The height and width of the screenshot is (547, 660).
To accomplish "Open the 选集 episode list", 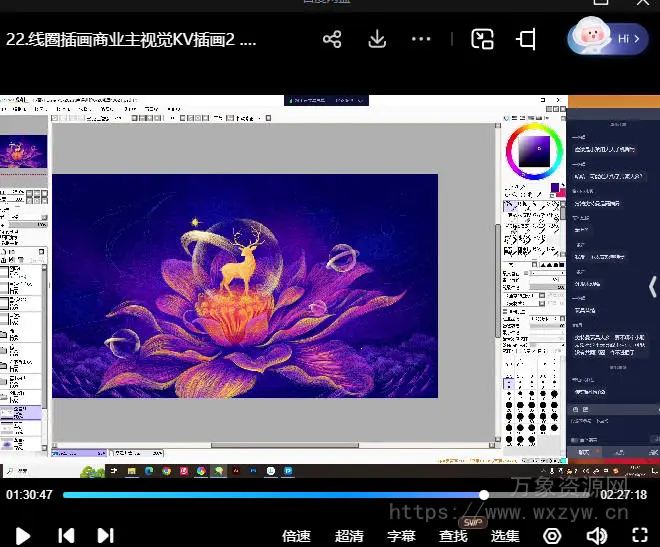I will (505, 536).
